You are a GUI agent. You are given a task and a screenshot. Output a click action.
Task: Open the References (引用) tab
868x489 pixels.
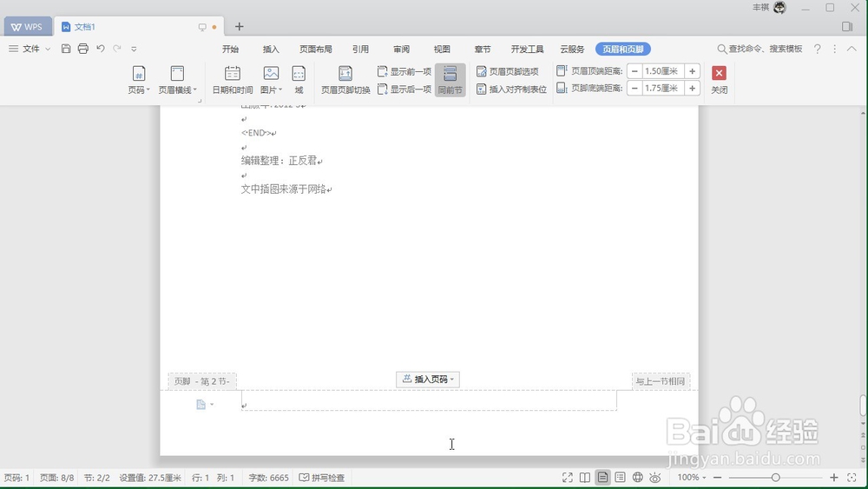coord(360,50)
